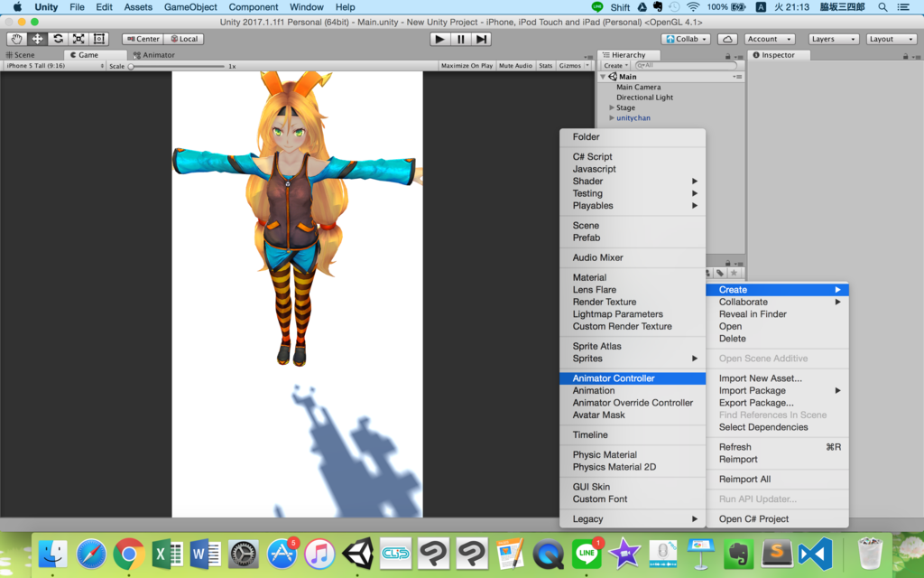Toggle Mute Audio in Game view
The height and width of the screenshot is (578, 924).
pyautogui.click(x=515, y=65)
